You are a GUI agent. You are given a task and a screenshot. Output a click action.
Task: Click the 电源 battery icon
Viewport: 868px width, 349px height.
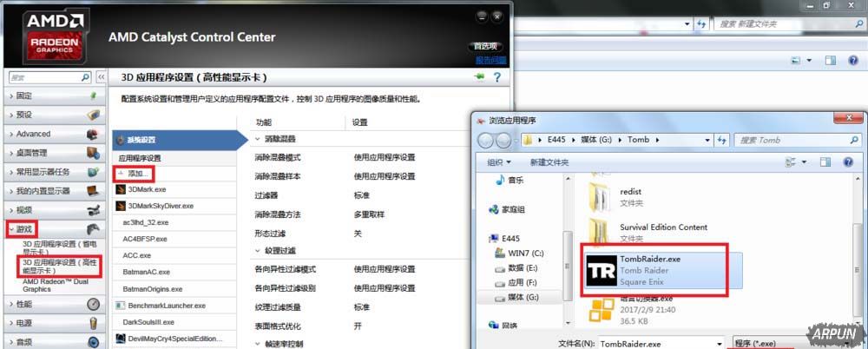tap(93, 323)
